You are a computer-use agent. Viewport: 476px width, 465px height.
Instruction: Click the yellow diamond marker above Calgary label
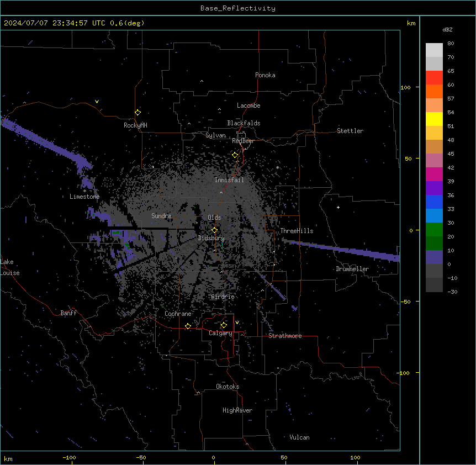(x=224, y=325)
